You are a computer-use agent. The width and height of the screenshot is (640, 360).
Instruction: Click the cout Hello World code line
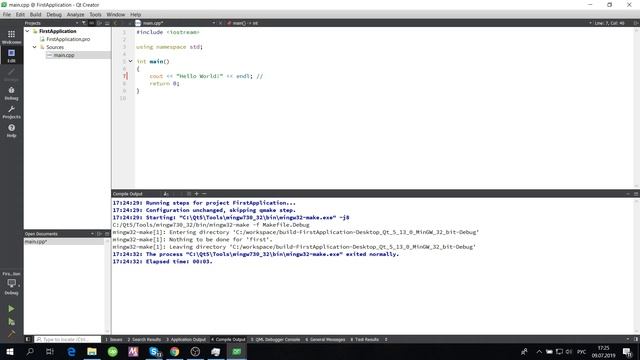(x=206, y=76)
